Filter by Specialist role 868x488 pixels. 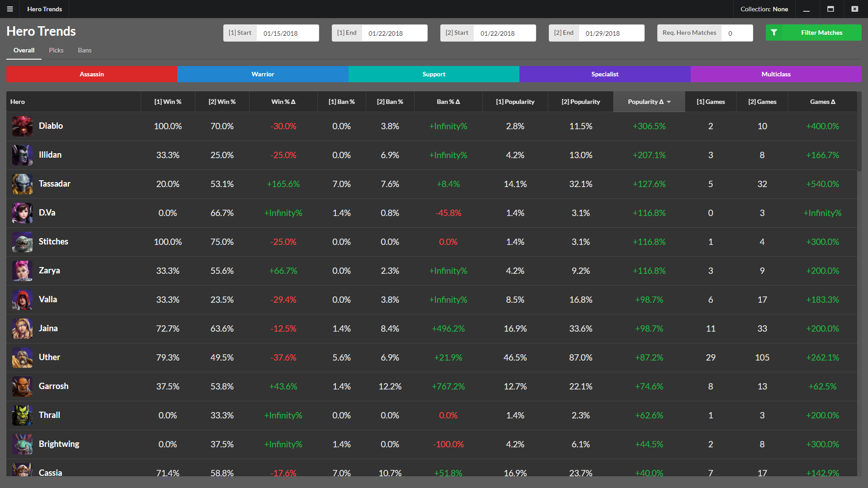click(x=605, y=74)
